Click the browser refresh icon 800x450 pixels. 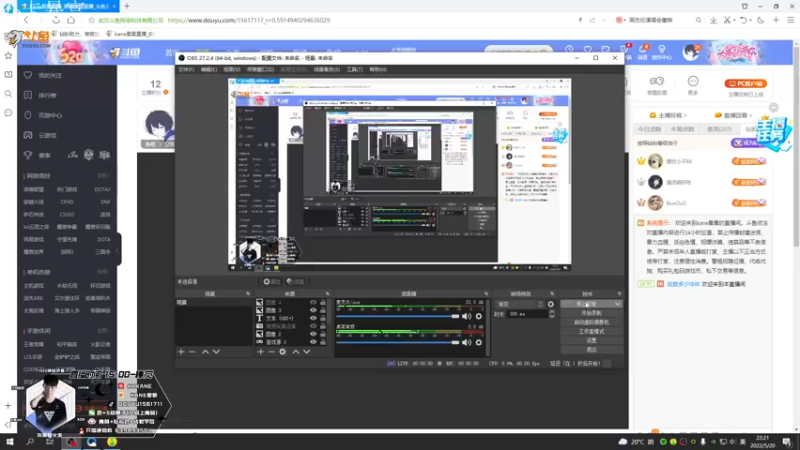[56, 20]
